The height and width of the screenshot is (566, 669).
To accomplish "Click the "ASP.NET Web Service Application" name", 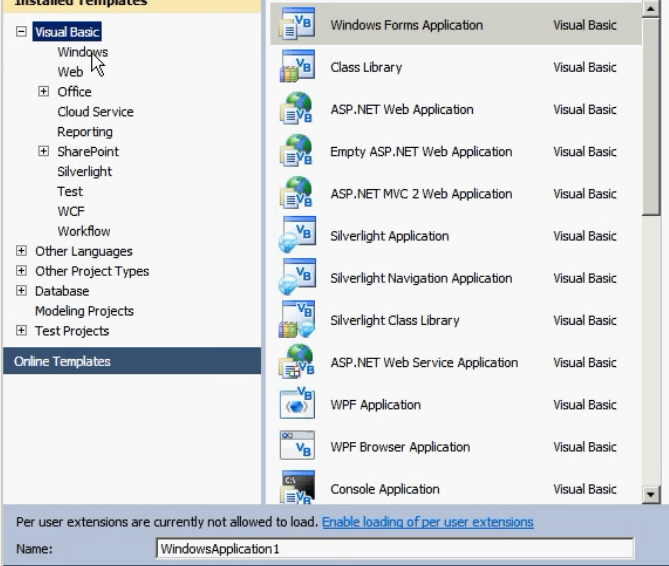I will [x=424, y=363].
